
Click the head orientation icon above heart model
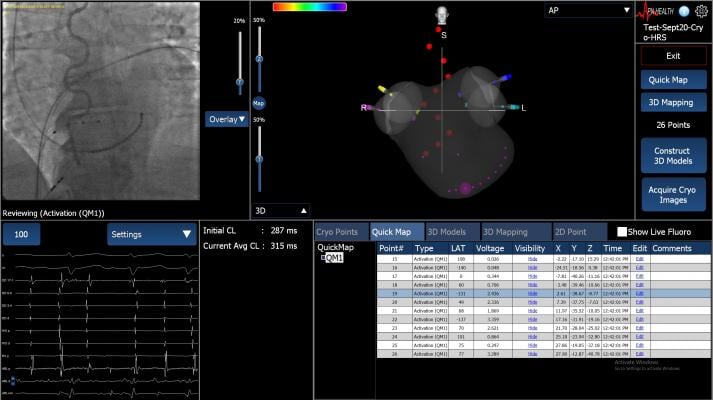tap(443, 16)
